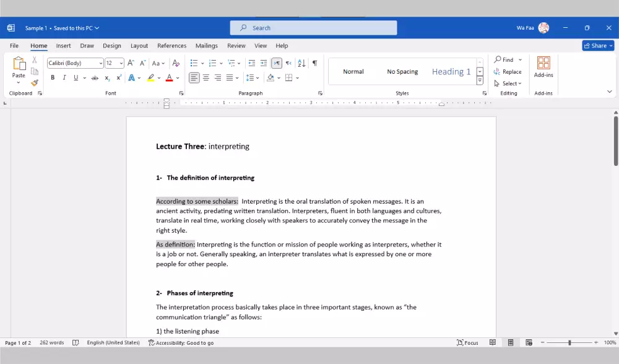Viewport: 619px width, 364px height.
Task: Click the Sort icon in Paragraph group
Action: point(301,63)
